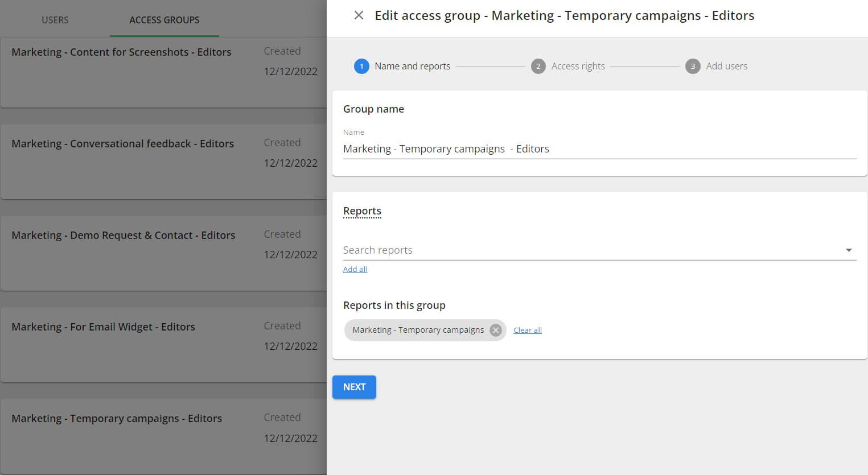Switch to the Users tab

pyautogui.click(x=55, y=20)
